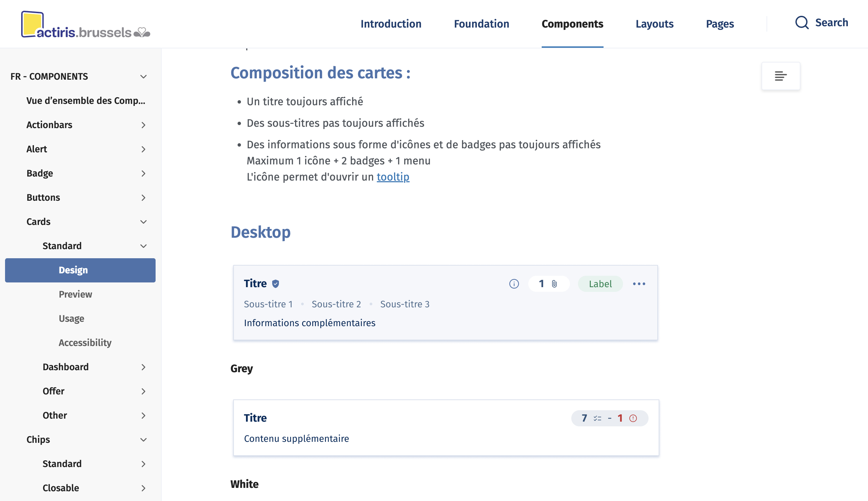
Task: Open the three-dot menu on the grey card
Action: (639, 284)
